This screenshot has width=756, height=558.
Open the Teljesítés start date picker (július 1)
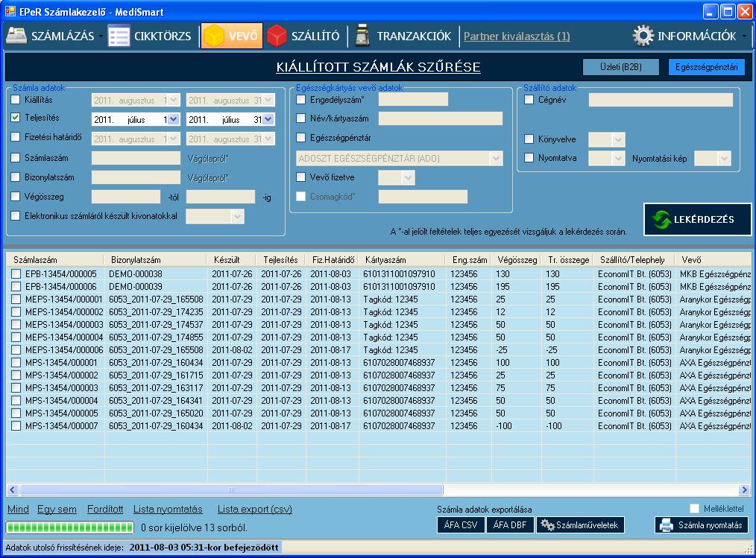(173, 119)
